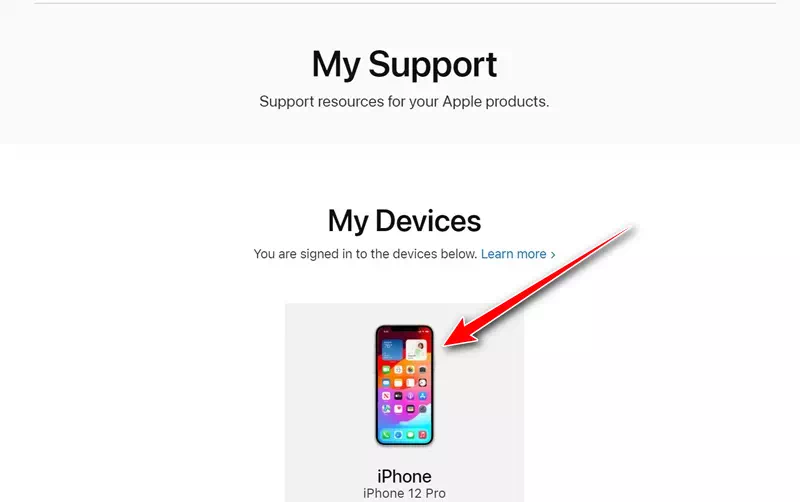Click the Safari compass icon on the iPhone
This screenshot has height=502, width=800.
click(398, 435)
